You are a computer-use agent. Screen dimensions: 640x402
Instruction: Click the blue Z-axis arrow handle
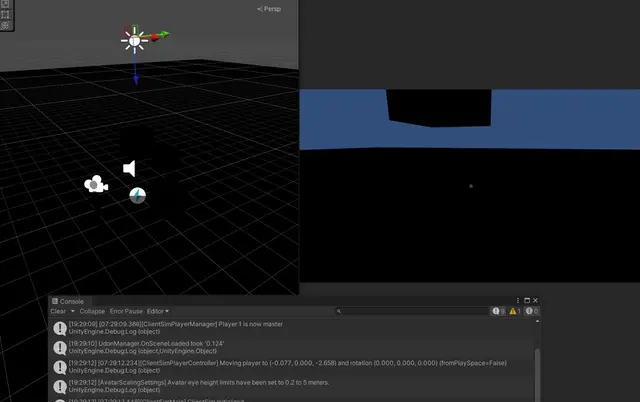[x=136, y=78]
